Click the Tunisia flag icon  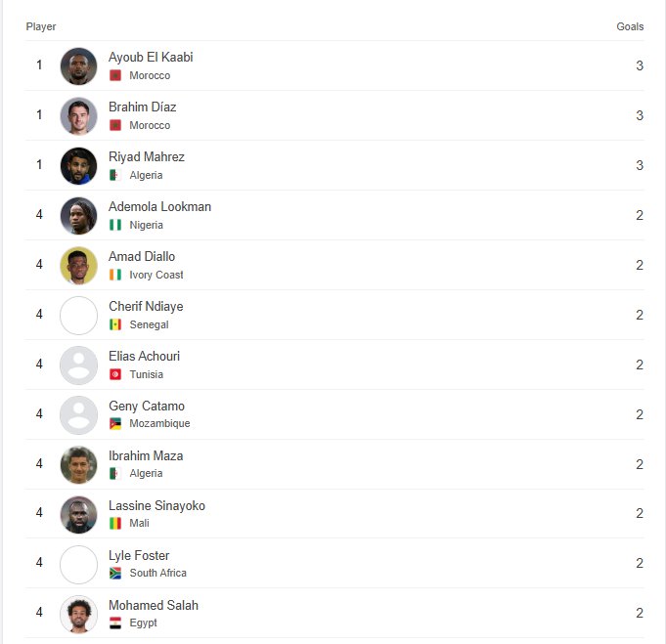click(x=115, y=374)
